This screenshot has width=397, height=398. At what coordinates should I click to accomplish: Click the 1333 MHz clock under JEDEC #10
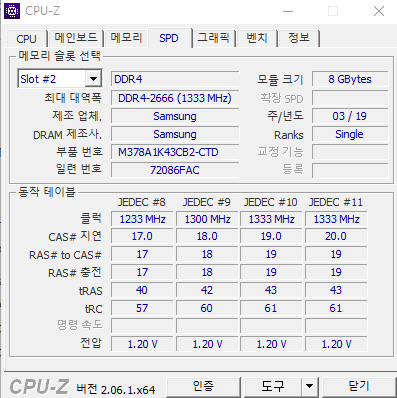tap(271, 219)
